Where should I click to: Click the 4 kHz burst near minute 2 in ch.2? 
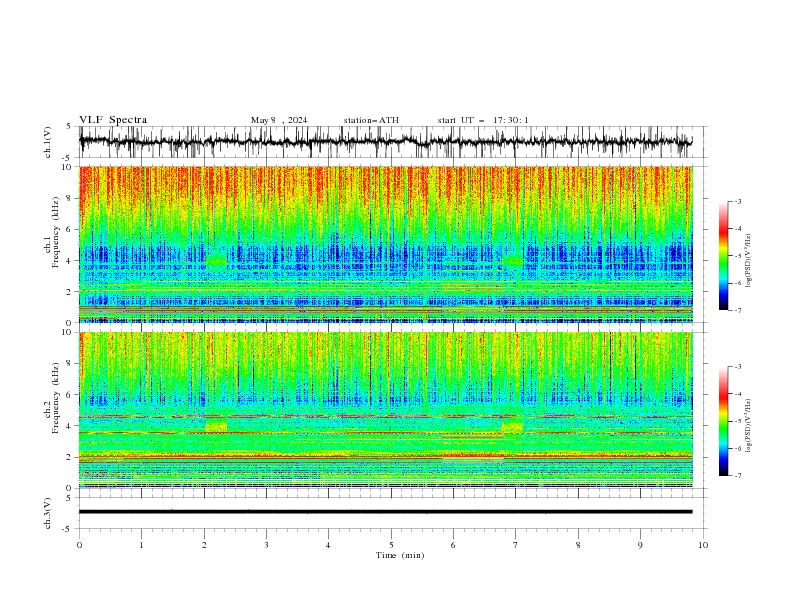216,425
